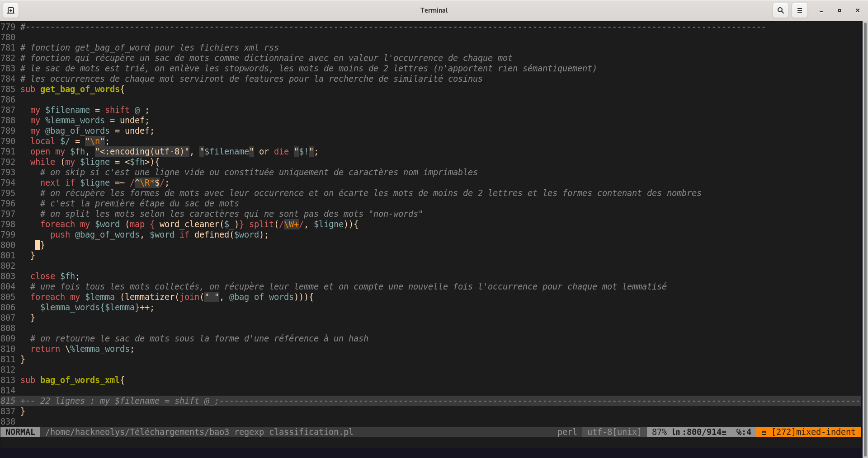The height and width of the screenshot is (458, 868).
Task: Click the NORMAL mode indicator
Action: click(x=20, y=432)
